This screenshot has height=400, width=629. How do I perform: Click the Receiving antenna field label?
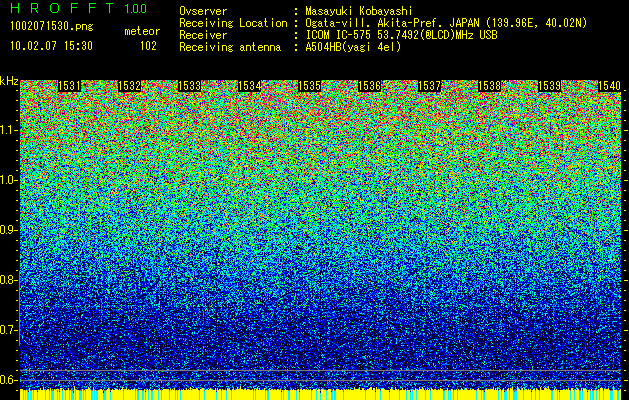pos(230,48)
